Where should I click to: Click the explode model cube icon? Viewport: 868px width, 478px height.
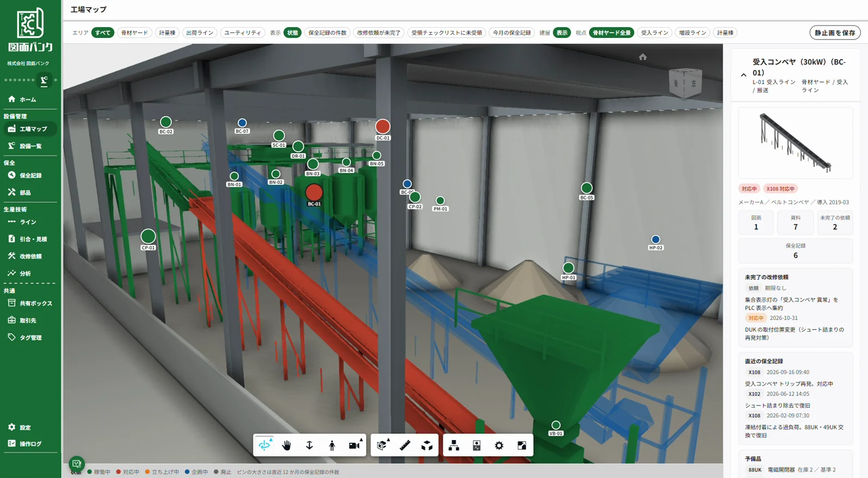coord(427,445)
